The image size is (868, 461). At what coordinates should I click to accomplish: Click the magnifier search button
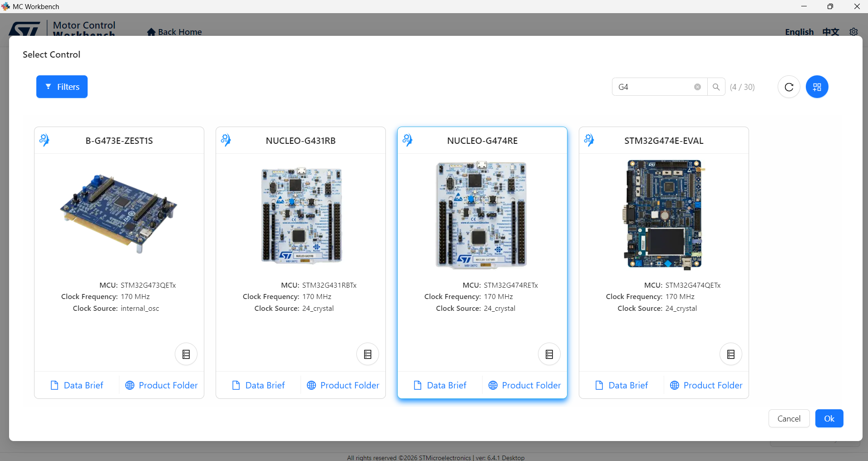point(716,87)
